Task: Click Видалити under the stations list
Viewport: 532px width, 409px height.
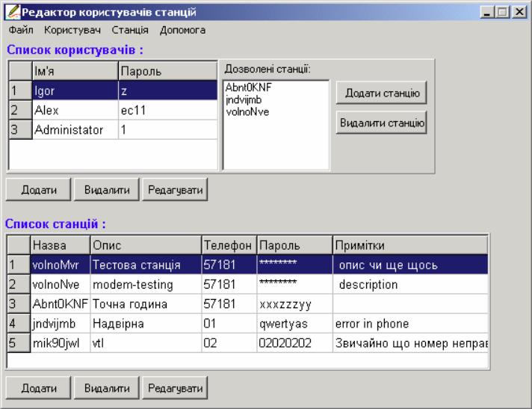Action: click(107, 387)
